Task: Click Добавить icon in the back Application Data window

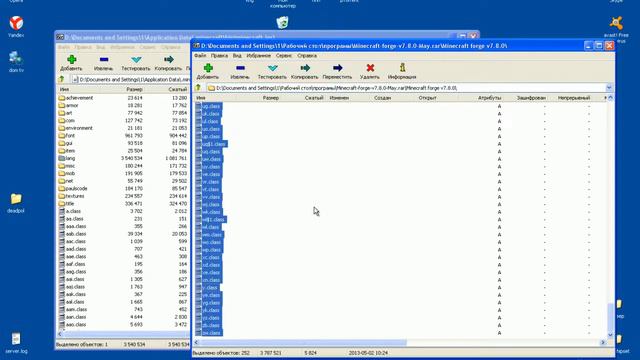Action: click(x=71, y=60)
